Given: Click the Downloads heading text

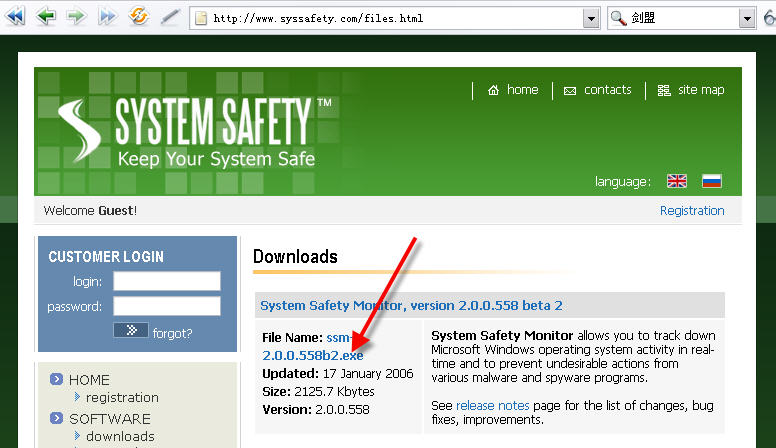Looking at the screenshot, I should click(x=295, y=256).
